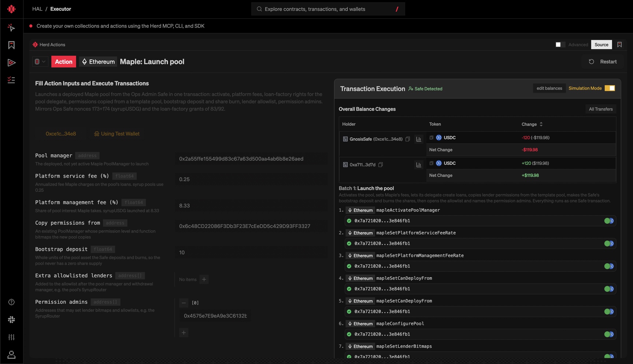
Task: Click the red slash shortcut icon in the search bar
Action: (x=397, y=9)
